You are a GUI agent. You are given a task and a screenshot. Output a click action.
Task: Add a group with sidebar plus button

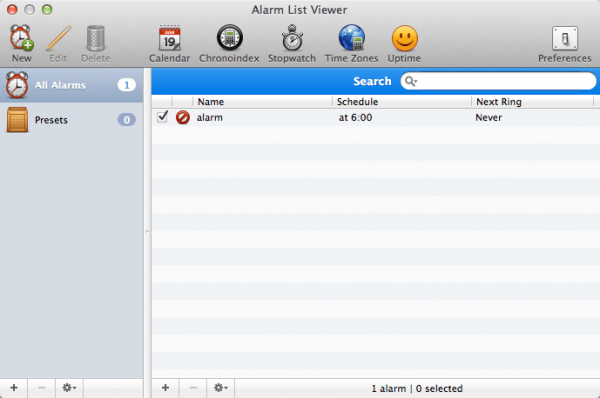point(14,388)
